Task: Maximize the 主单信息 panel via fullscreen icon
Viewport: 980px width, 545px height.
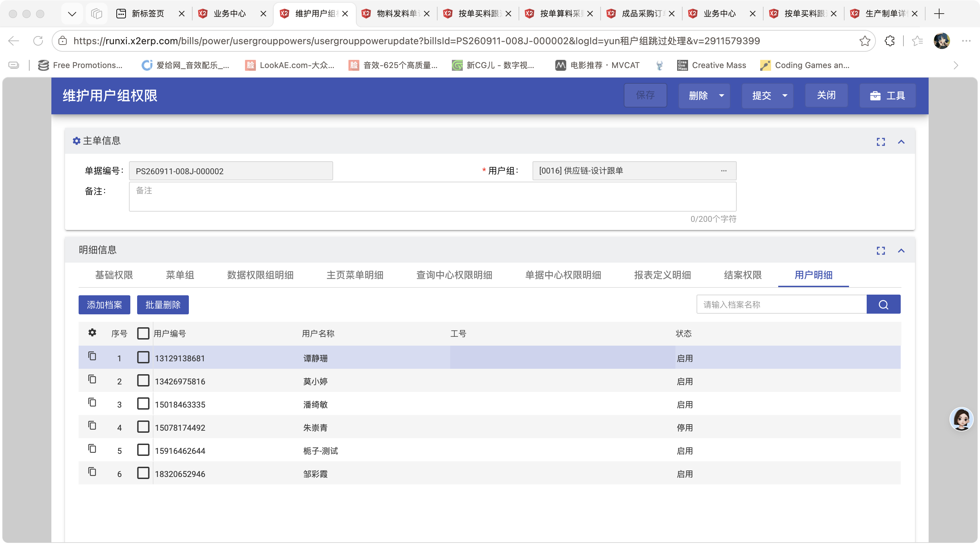Action: [x=881, y=142]
